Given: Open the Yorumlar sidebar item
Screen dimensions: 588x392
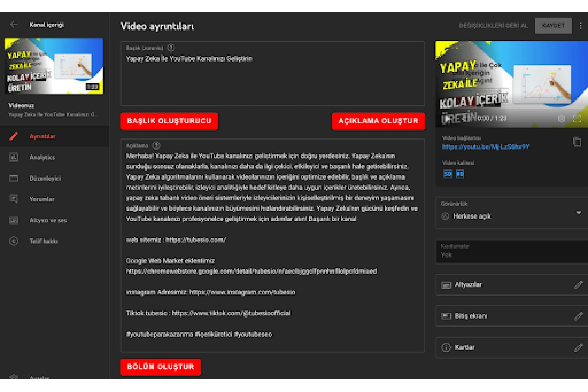Looking at the screenshot, I should tap(54, 199).
